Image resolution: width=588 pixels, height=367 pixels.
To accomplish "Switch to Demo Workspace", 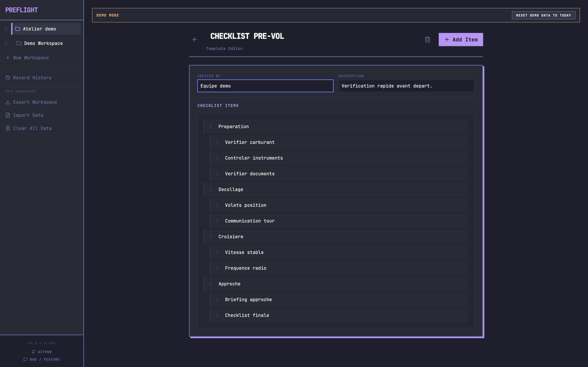I will (x=43, y=43).
